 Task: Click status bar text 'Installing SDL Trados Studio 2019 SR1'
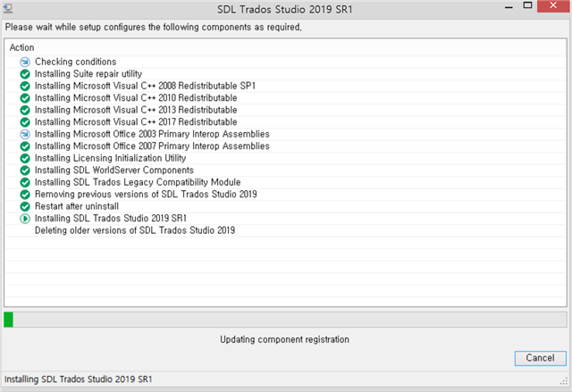coord(78,379)
